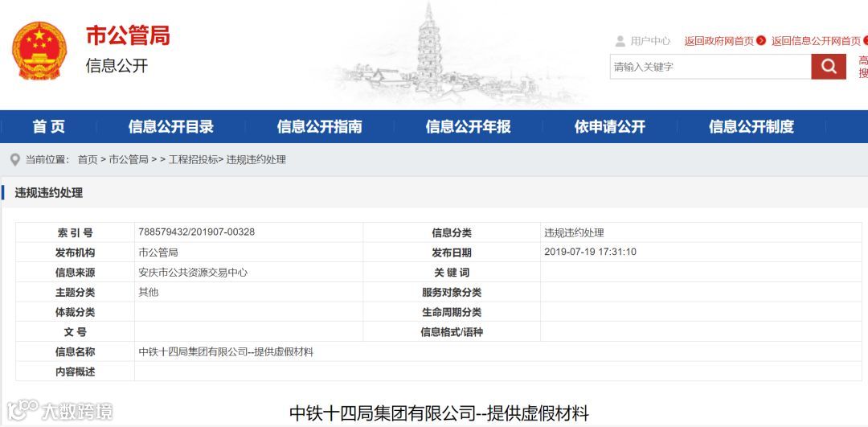Image resolution: width=868 pixels, height=427 pixels.
Task: Select the date 2019-07-19 17:31:10
Action: tap(590, 252)
